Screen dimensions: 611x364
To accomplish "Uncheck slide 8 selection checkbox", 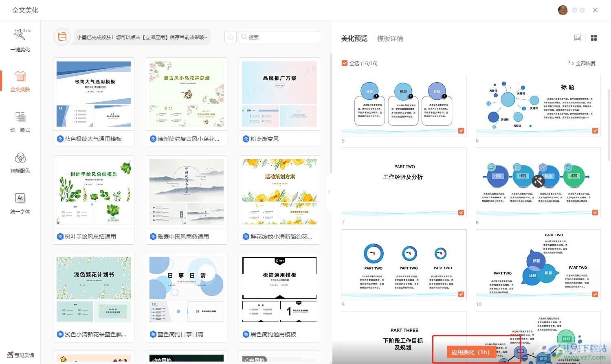I will [595, 213].
